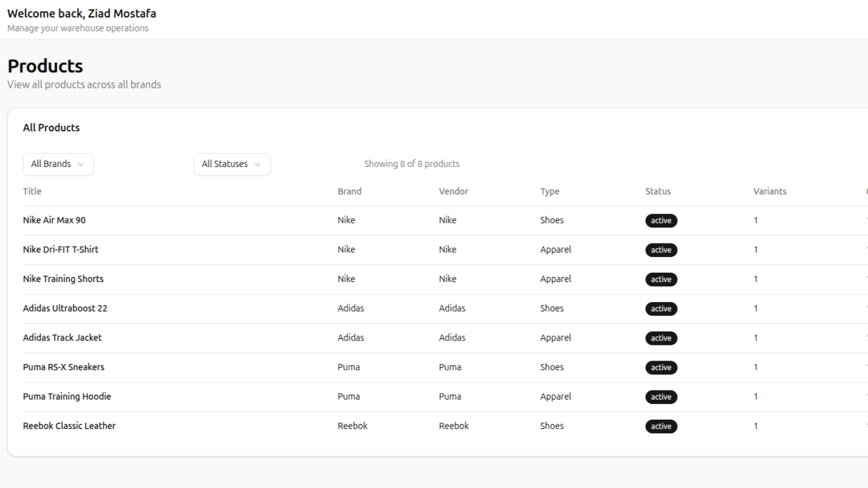Screen dimensions: 868x488
Task: Click the active badge on Puma Training Hoodie row
Action: 661,396
